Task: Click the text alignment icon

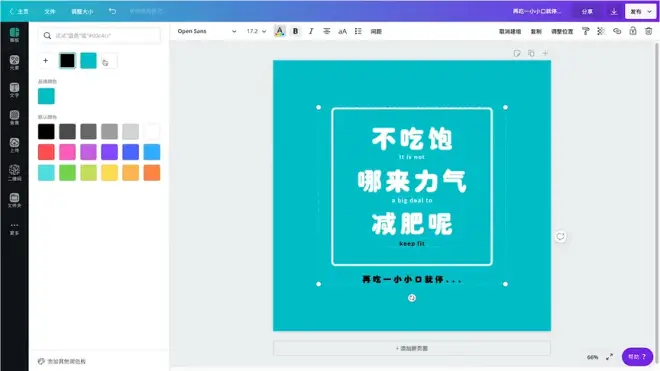Action: (327, 31)
